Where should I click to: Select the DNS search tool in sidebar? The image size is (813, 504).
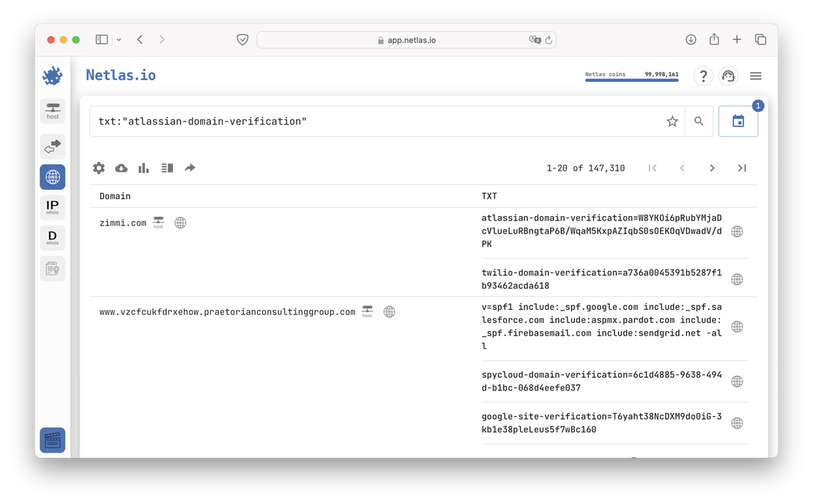click(52, 177)
